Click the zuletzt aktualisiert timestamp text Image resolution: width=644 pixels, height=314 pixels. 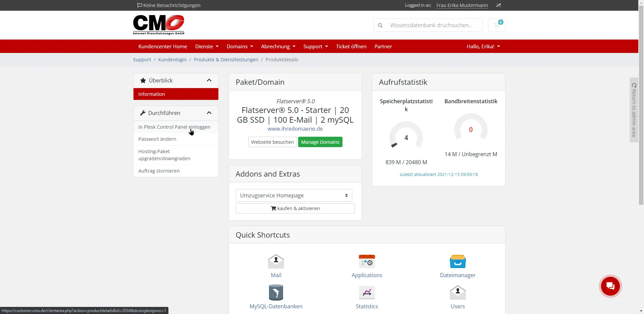pyautogui.click(x=438, y=174)
